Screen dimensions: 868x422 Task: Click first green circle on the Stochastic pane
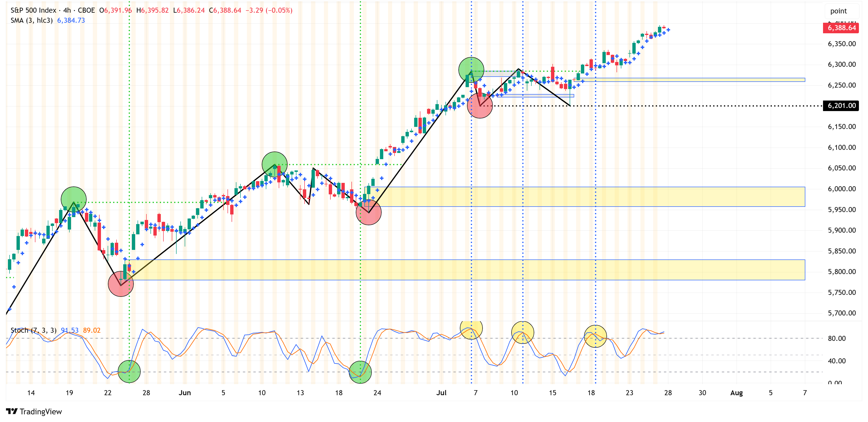pyautogui.click(x=129, y=371)
